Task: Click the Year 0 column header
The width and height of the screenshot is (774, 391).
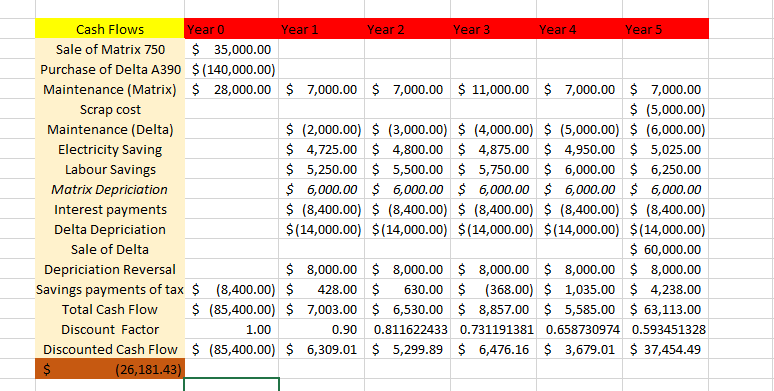Action: pyautogui.click(x=232, y=29)
